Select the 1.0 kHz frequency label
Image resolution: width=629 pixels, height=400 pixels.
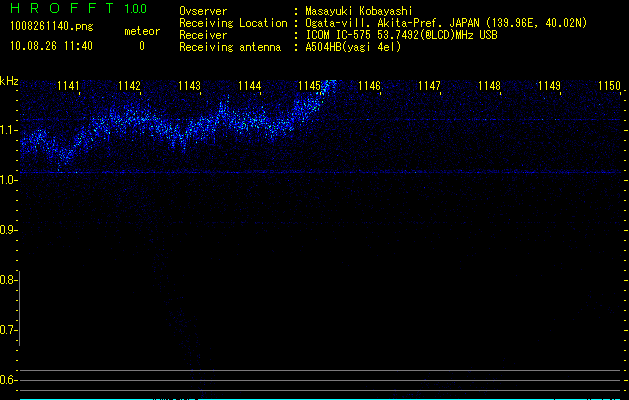[x=9, y=180]
